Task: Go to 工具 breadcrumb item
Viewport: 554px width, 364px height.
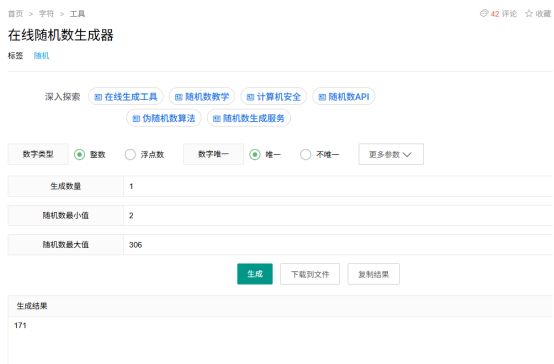Action: point(77,14)
